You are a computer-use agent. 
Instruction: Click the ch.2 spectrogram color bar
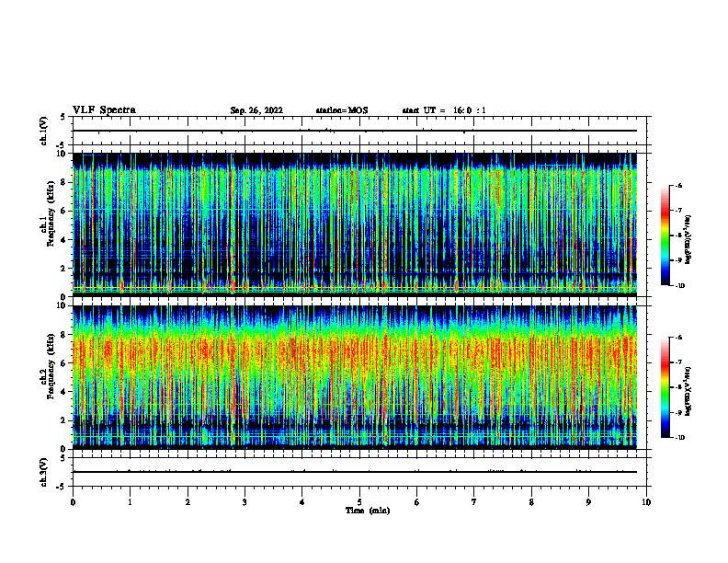click(665, 387)
